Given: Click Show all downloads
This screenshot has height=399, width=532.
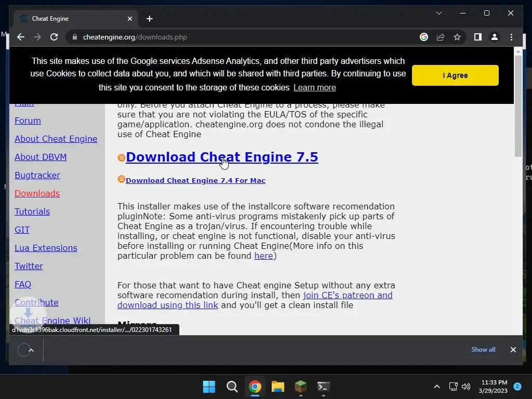Looking at the screenshot, I should point(483,350).
